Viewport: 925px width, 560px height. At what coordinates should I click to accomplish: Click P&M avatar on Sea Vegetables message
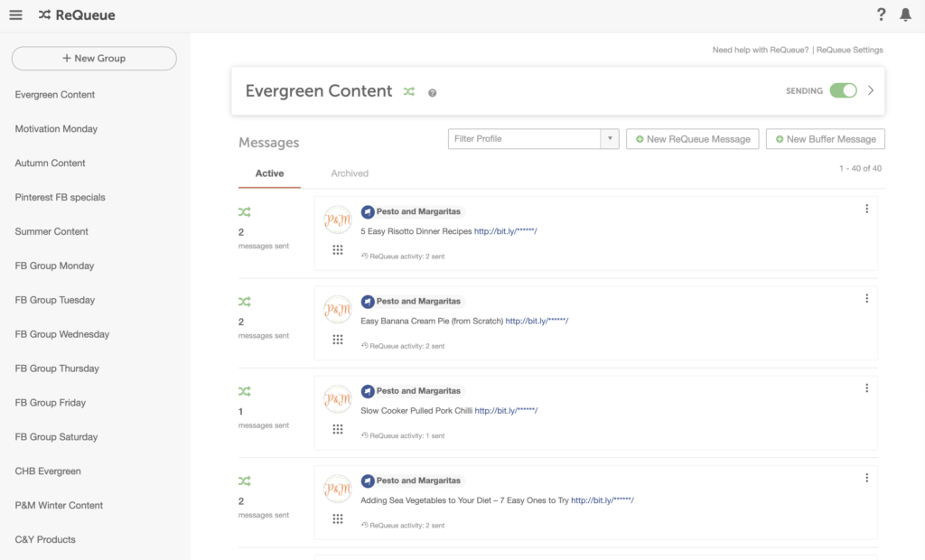338,490
